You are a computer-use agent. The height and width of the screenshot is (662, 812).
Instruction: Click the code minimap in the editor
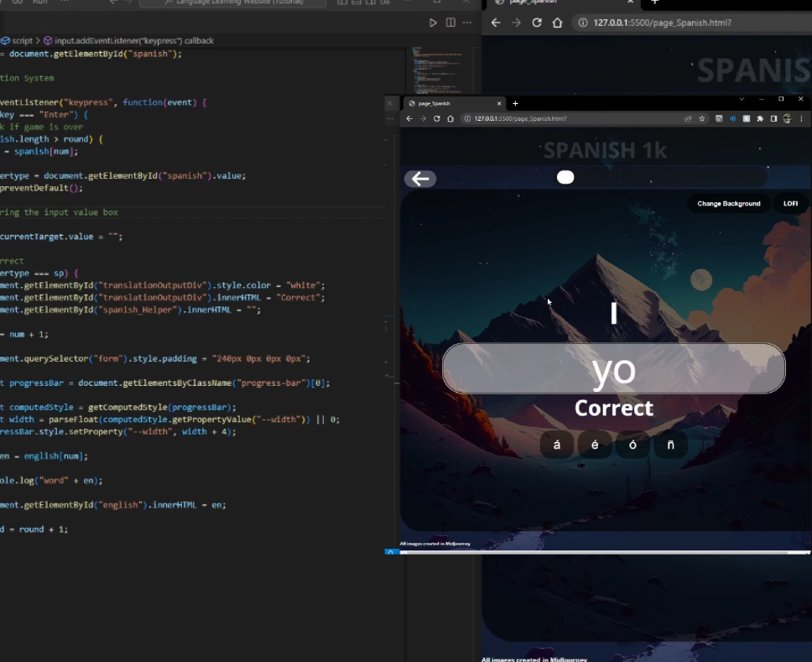click(x=438, y=70)
